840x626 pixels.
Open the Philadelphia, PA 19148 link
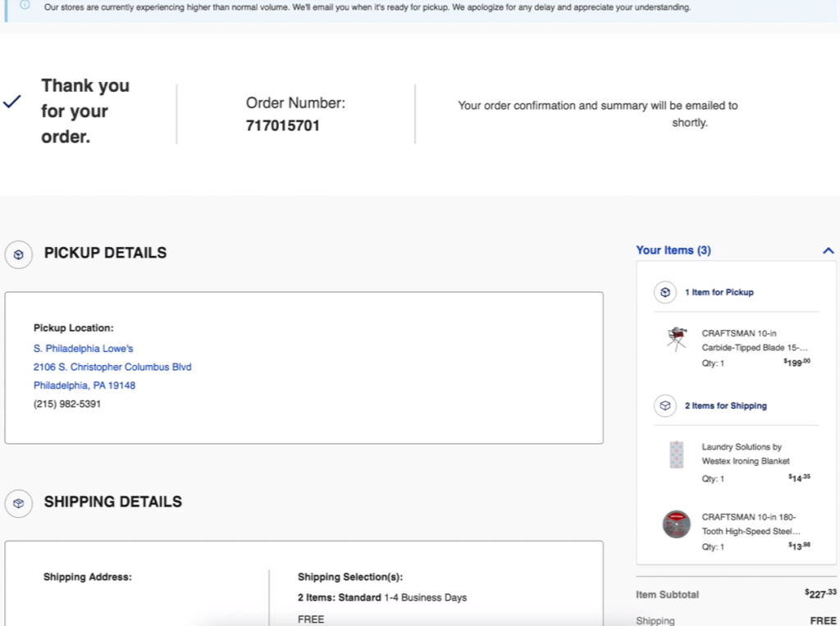pos(84,386)
